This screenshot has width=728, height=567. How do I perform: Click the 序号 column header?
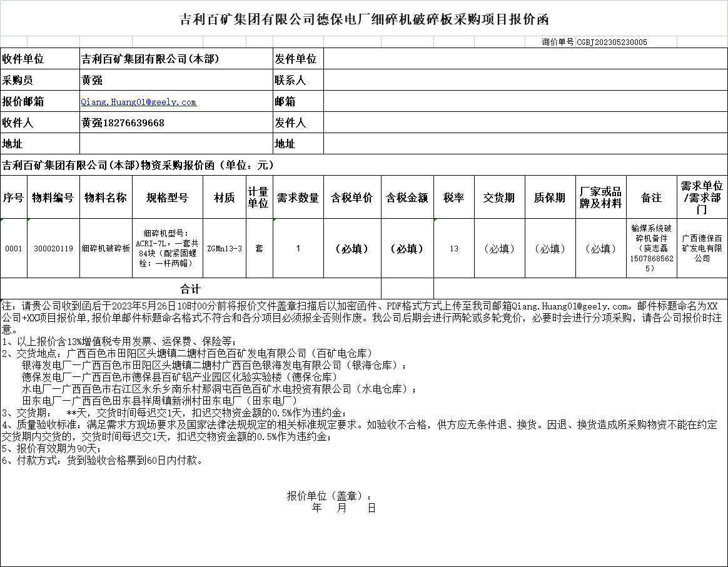coord(14,197)
